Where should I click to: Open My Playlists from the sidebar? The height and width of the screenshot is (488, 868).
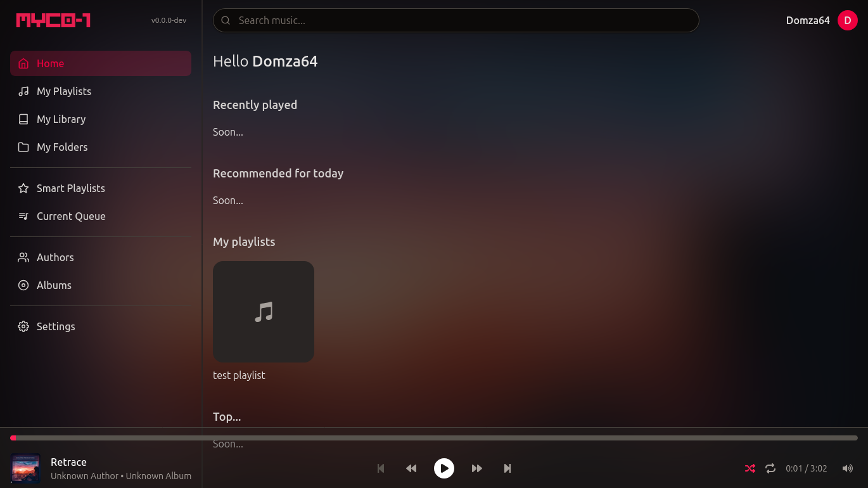click(62, 91)
